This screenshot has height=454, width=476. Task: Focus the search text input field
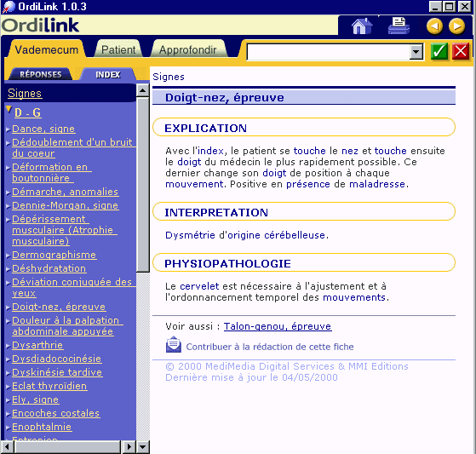coord(328,52)
